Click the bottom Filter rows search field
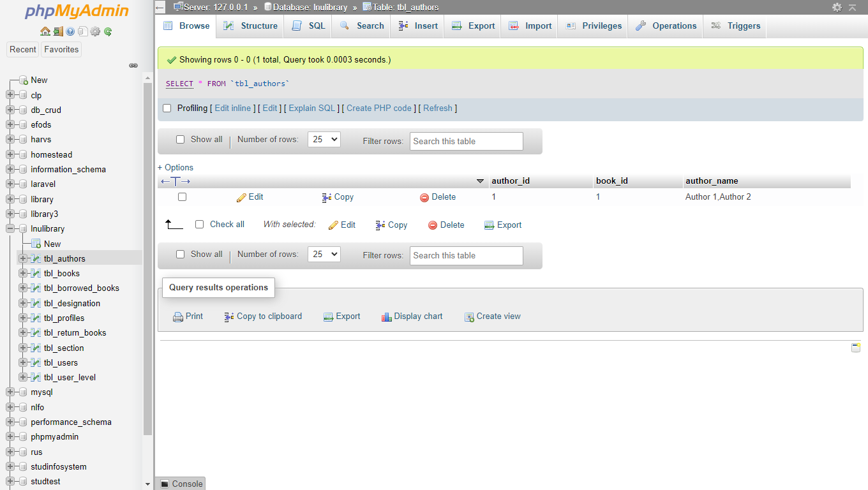868x490 pixels. pos(467,256)
